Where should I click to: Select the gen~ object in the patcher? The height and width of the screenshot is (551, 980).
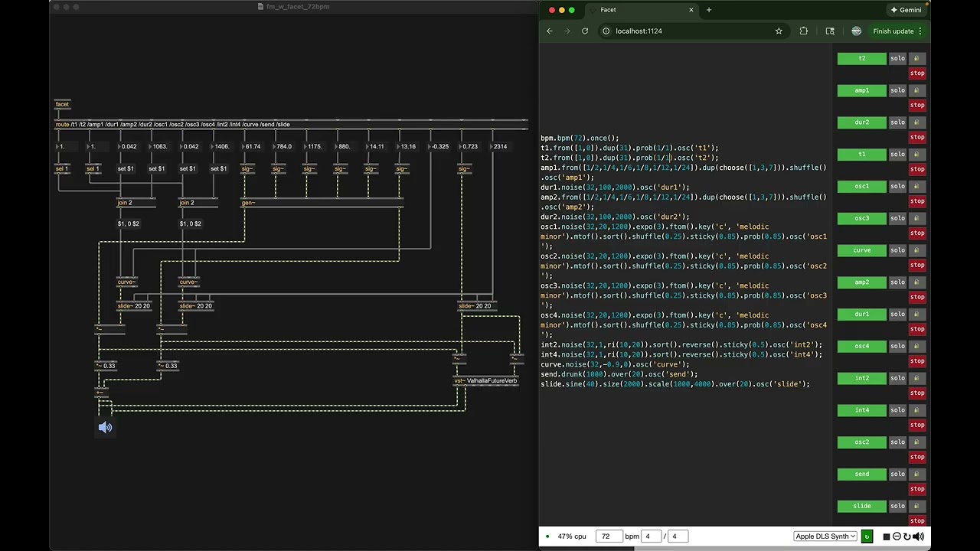[x=322, y=203]
